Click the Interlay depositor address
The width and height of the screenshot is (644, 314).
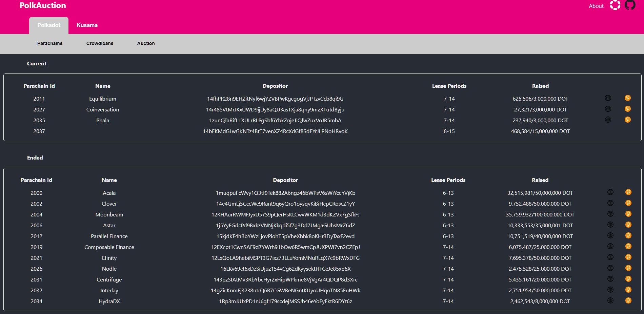point(285,291)
